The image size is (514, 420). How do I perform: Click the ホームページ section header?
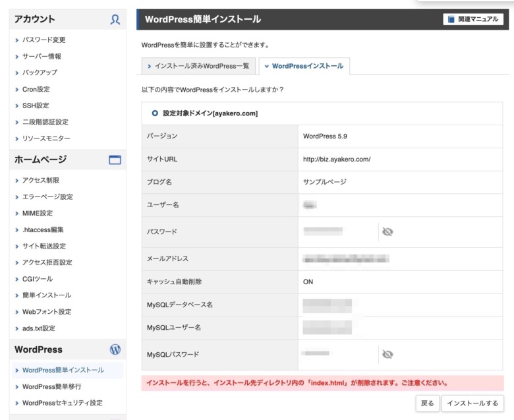click(67, 160)
